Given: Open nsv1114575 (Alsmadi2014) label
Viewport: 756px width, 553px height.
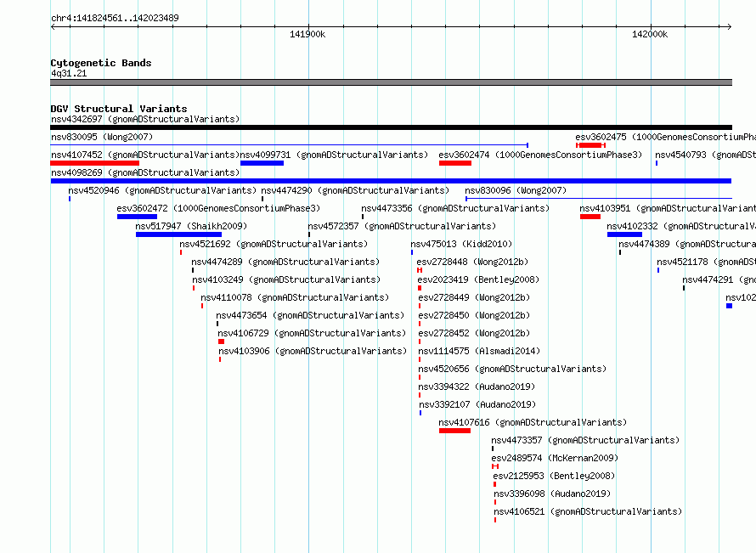Looking at the screenshot, I should (x=479, y=351).
